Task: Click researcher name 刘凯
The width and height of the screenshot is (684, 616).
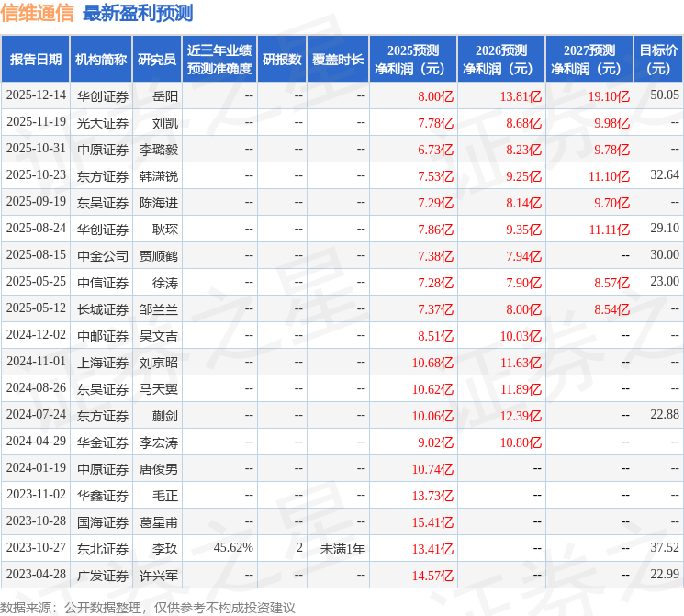Action: [x=165, y=123]
